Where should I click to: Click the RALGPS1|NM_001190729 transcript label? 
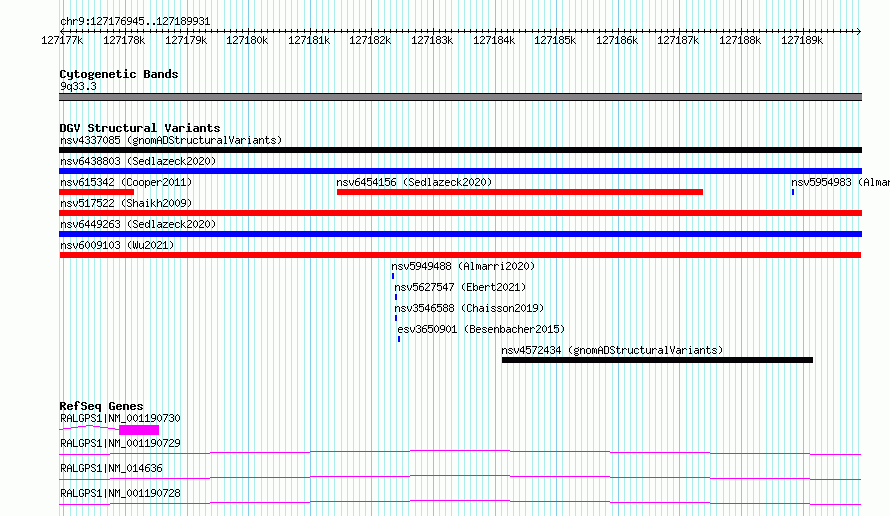pyautogui.click(x=120, y=443)
